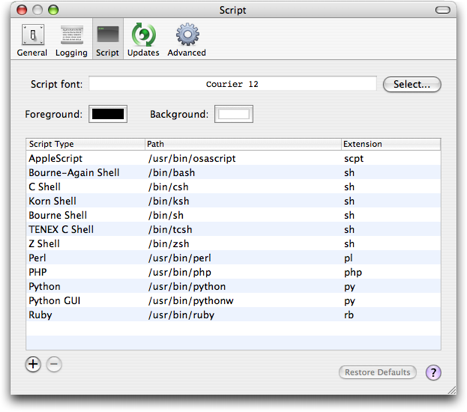Click the /bin/csh path cell
The width and height of the screenshot is (467, 412).
pyautogui.click(x=168, y=187)
